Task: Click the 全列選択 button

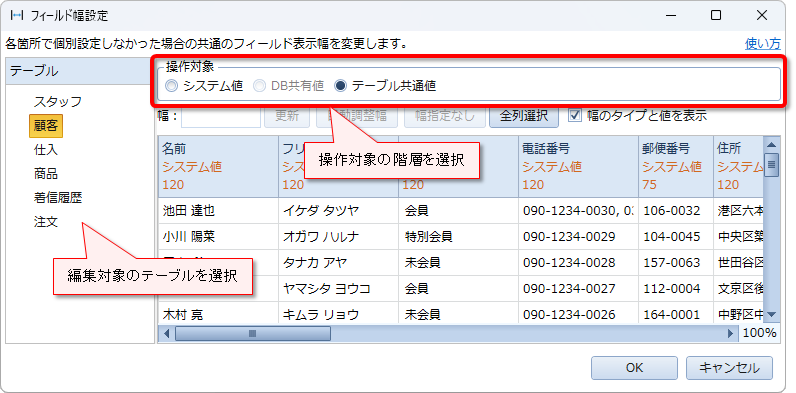Action: [523, 116]
